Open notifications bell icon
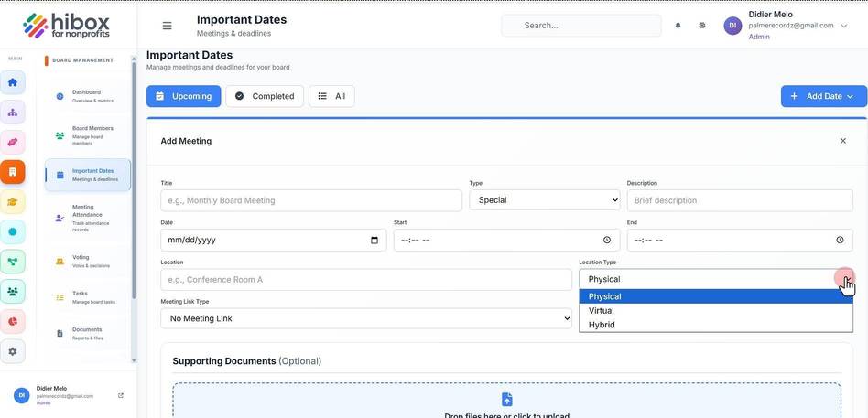Viewport: 868px width, 418px height. click(x=678, y=26)
